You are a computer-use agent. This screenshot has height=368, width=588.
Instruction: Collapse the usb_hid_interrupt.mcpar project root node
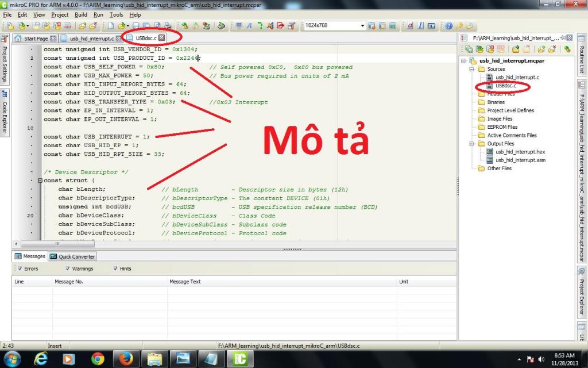464,61
